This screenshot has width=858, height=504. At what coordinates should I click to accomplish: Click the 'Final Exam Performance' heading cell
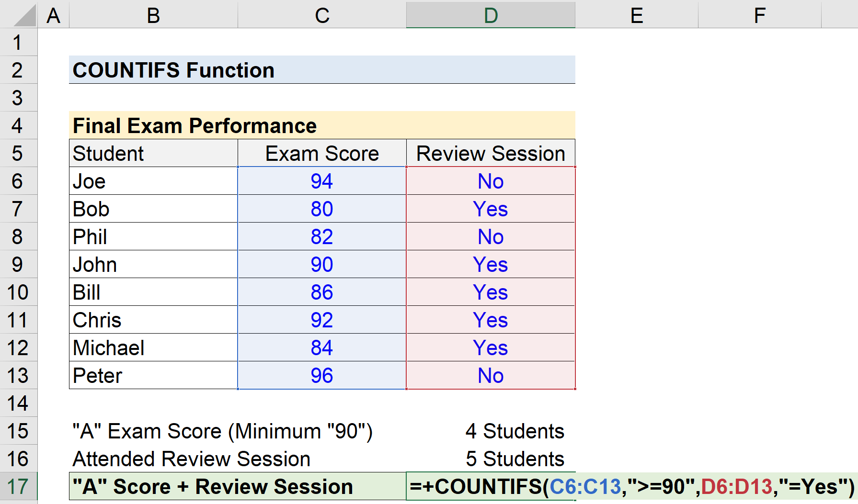coord(322,125)
